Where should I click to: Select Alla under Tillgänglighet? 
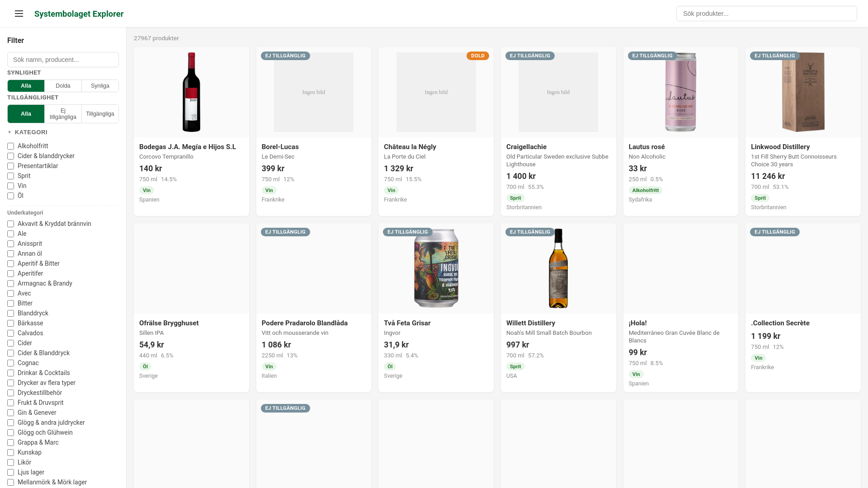click(26, 114)
